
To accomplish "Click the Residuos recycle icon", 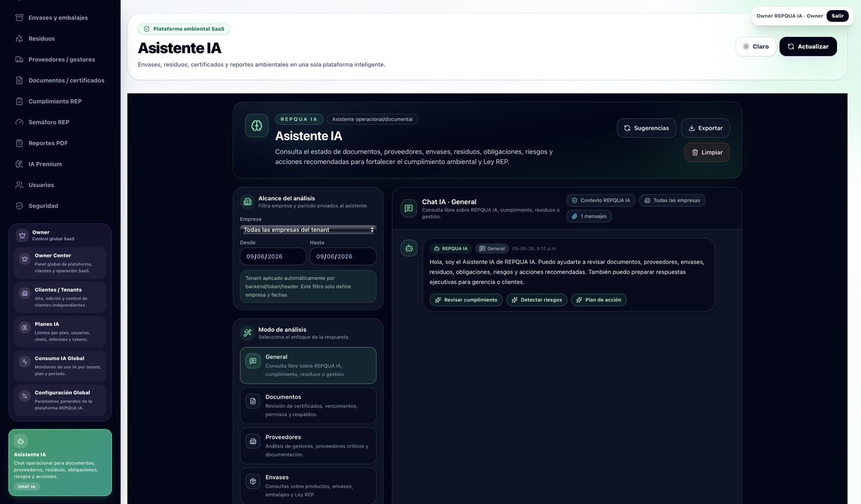I will tap(19, 39).
